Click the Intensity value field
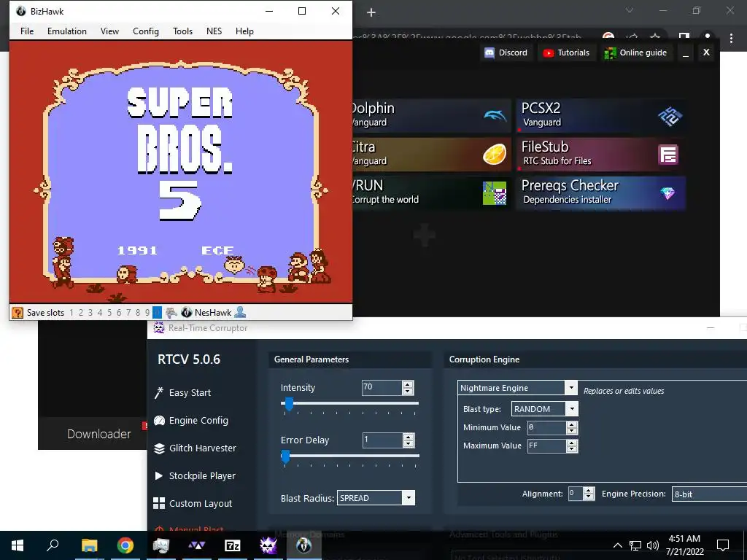 coord(382,387)
